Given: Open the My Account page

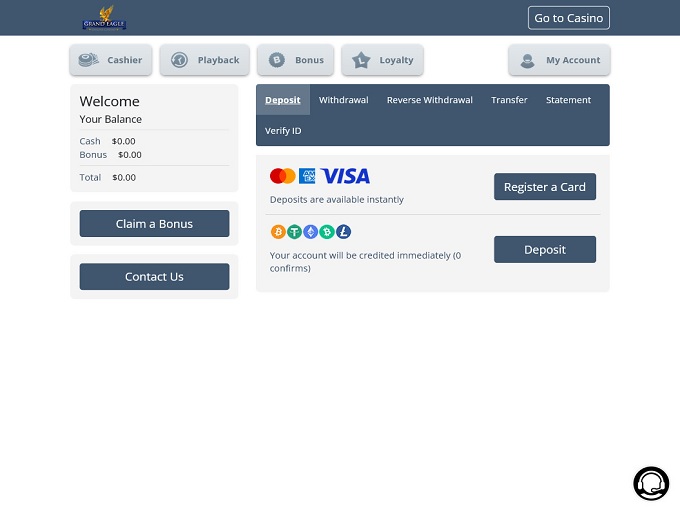Looking at the screenshot, I should pyautogui.click(x=559, y=60).
